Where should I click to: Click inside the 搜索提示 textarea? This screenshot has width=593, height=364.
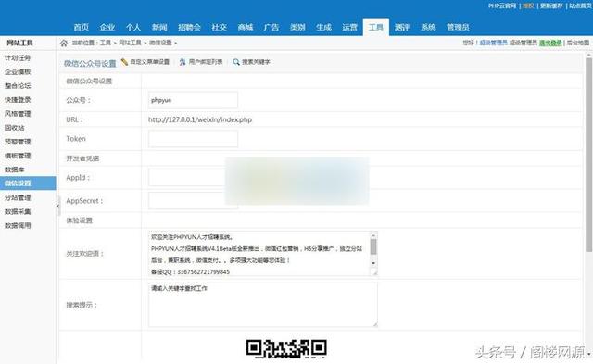click(263, 305)
